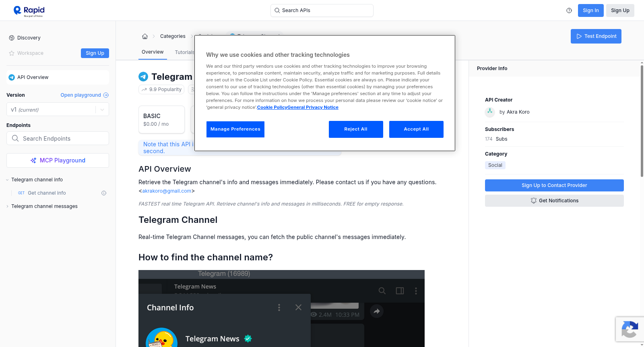Collapse the Telegram channel info group

click(7, 180)
